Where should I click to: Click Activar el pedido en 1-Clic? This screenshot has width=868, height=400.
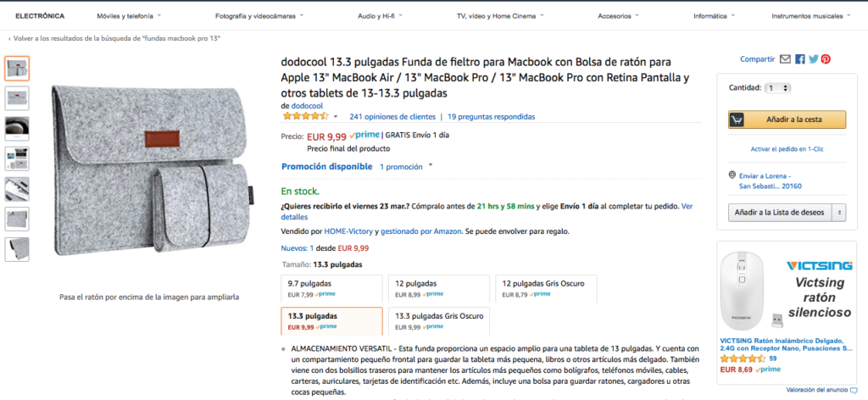coord(787,149)
